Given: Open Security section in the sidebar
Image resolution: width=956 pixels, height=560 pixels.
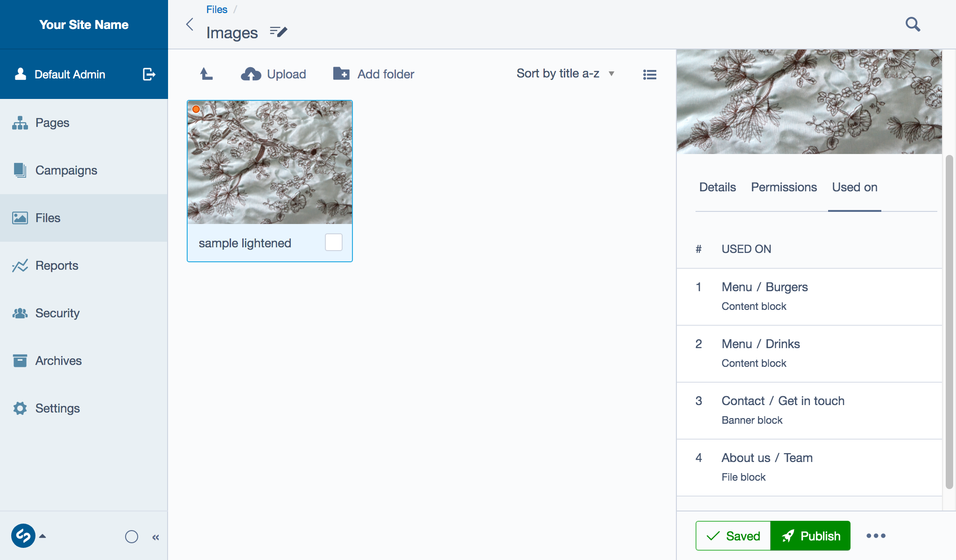Looking at the screenshot, I should pos(57,313).
